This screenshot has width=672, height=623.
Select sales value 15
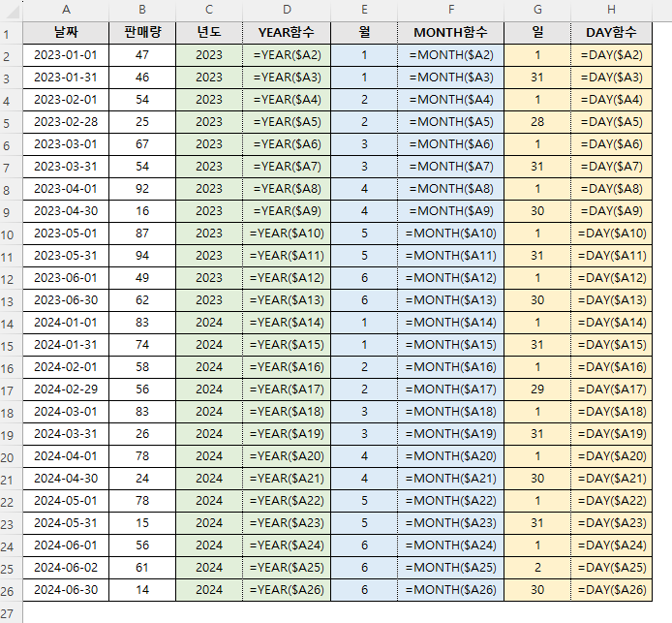pyautogui.click(x=142, y=523)
